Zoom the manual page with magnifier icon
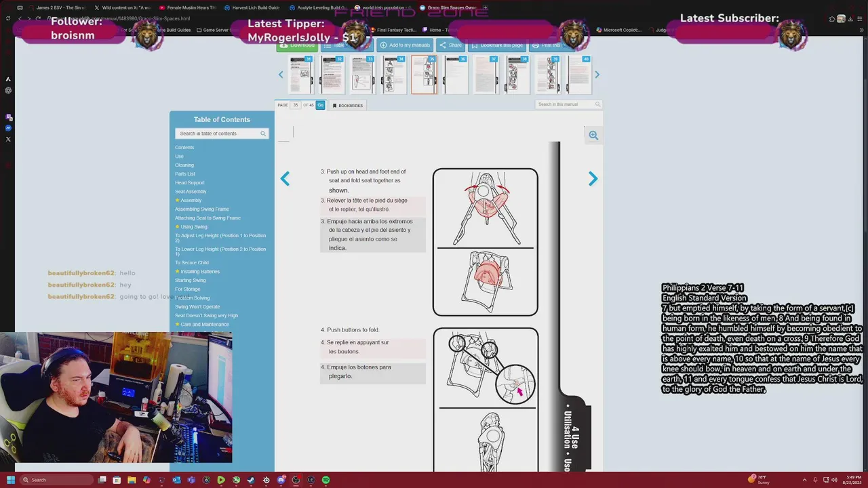 pyautogui.click(x=593, y=135)
